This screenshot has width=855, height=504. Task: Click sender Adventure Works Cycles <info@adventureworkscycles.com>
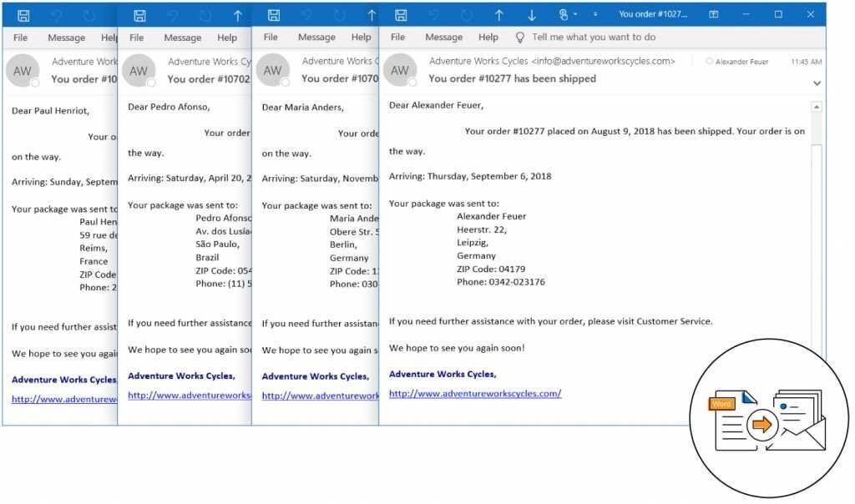[x=552, y=61]
